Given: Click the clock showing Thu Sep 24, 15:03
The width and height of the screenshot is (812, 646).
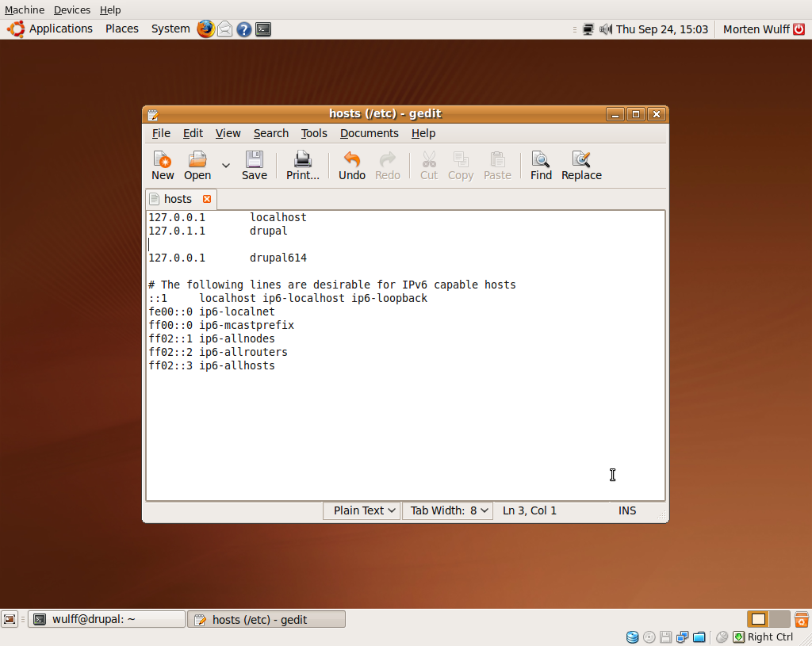Looking at the screenshot, I should click(x=662, y=29).
